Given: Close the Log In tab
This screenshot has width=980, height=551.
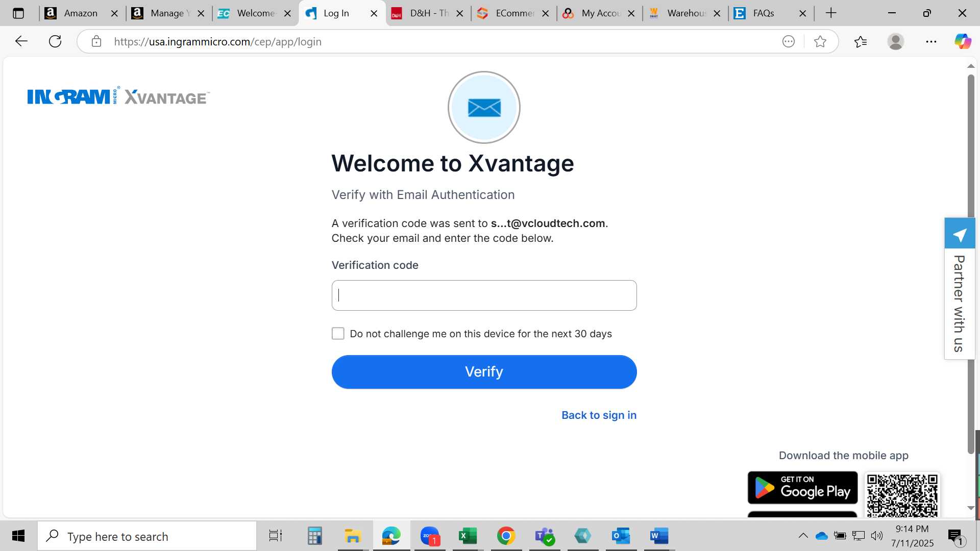Looking at the screenshot, I should (374, 13).
